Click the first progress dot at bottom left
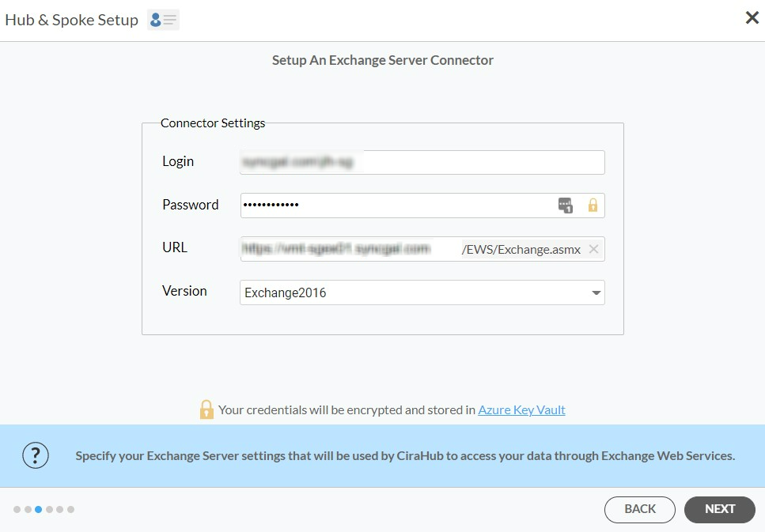765x532 pixels. click(x=16, y=509)
